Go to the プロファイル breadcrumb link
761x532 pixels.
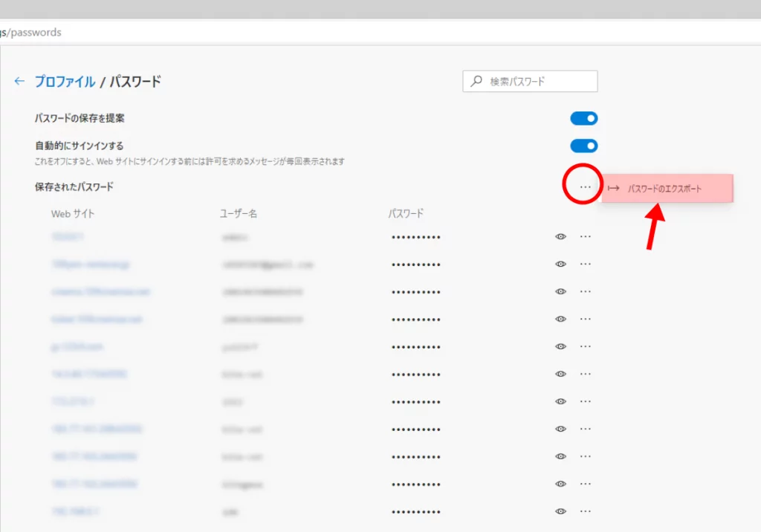click(x=65, y=82)
